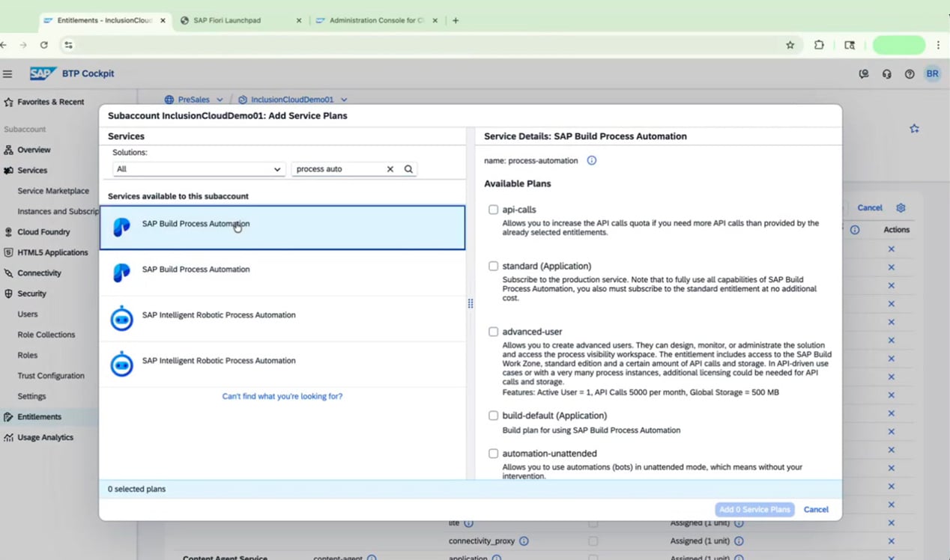The height and width of the screenshot is (560, 950).
Task: Expand the PreSales breadcrumb dropdown
Action: [x=220, y=100]
